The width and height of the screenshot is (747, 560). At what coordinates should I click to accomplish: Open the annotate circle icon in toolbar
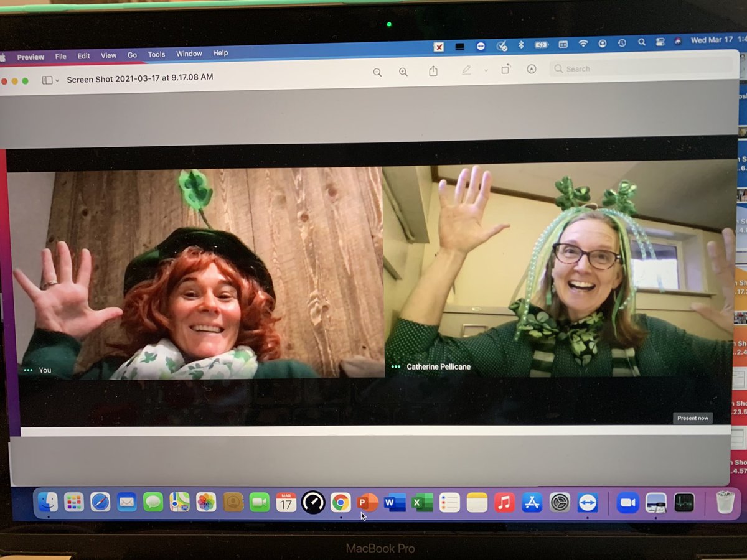[531, 70]
